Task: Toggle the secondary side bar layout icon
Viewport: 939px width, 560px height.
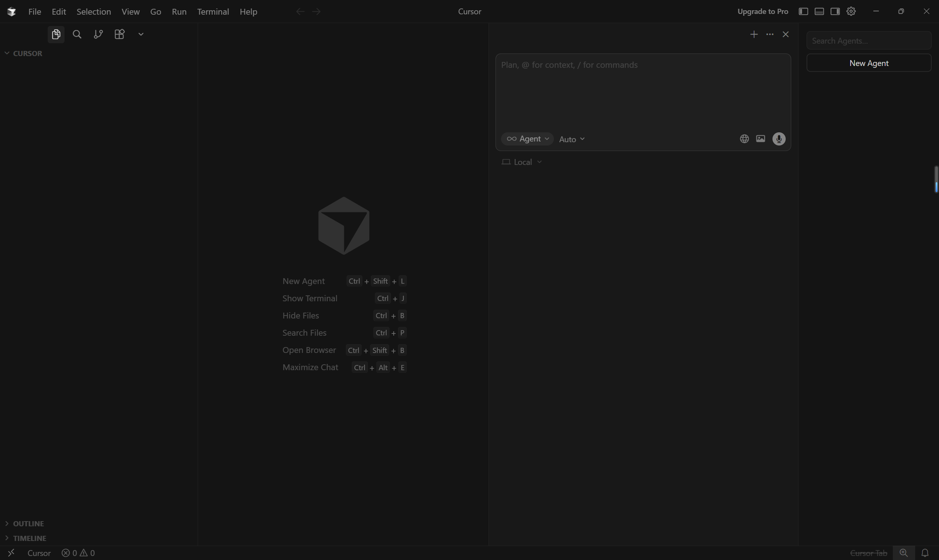Action: [835, 11]
